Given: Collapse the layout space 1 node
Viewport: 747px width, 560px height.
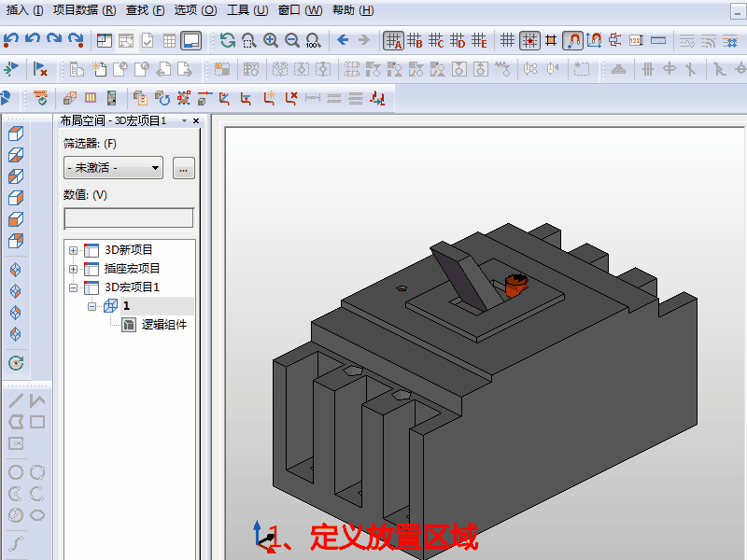Looking at the screenshot, I should (92, 306).
